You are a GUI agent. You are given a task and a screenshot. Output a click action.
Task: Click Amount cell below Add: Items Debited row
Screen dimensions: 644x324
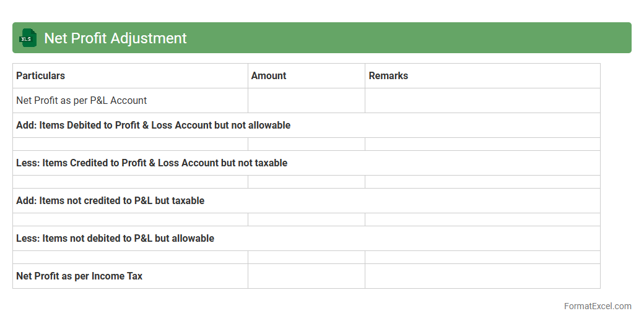pyautogui.click(x=306, y=144)
